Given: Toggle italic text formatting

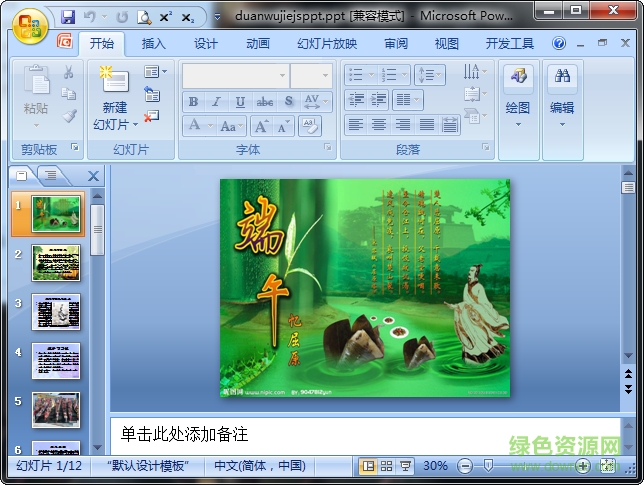Looking at the screenshot, I should coord(216,102).
